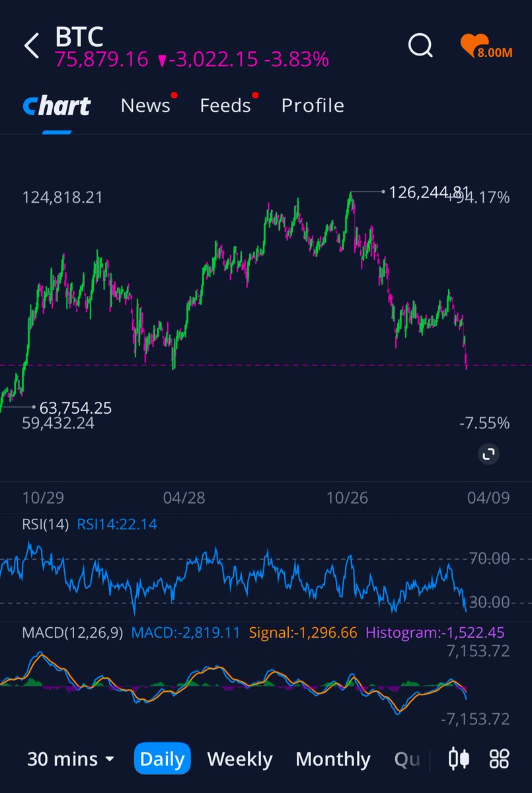532x793 pixels.
Task: Tap the RSI 70.00 level label
Action: coord(490,559)
